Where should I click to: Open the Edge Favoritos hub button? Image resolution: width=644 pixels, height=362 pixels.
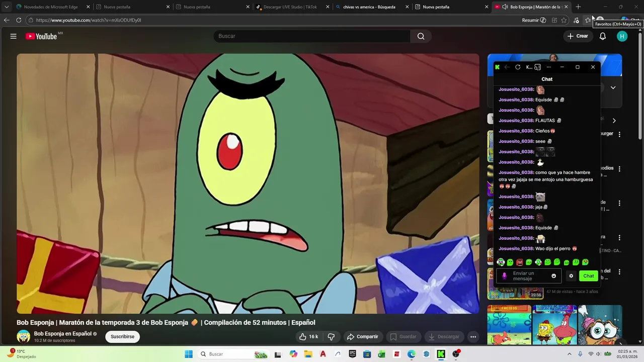tap(588, 20)
